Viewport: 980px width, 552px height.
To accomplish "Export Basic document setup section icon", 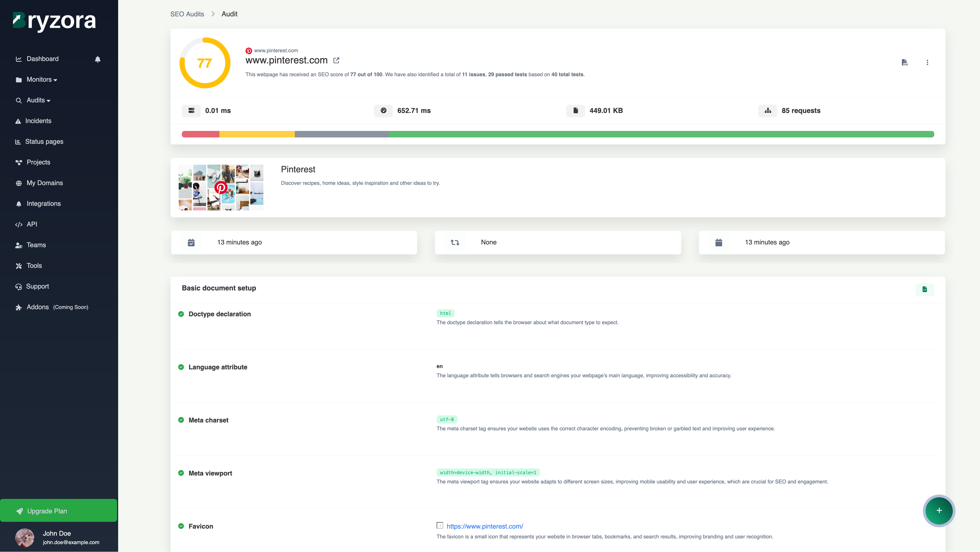I will pos(924,289).
